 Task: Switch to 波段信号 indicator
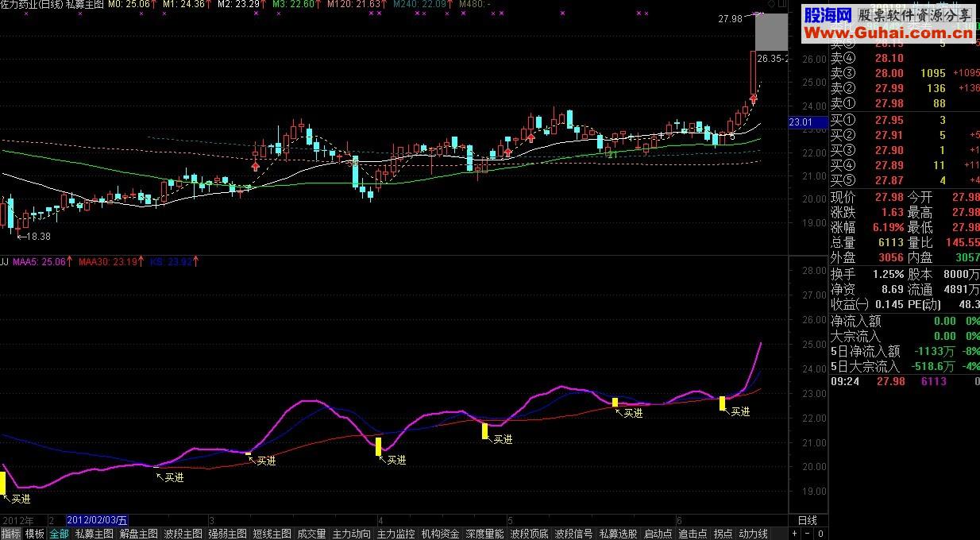573,534
